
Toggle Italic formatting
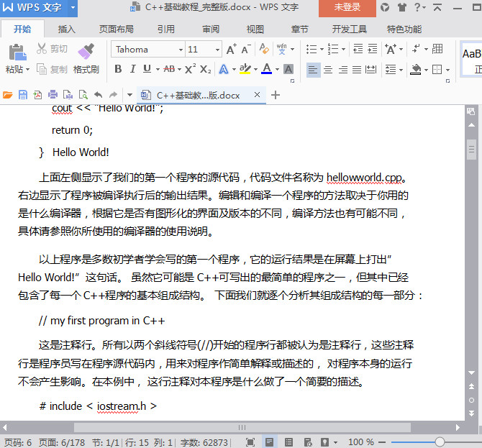coord(132,69)
